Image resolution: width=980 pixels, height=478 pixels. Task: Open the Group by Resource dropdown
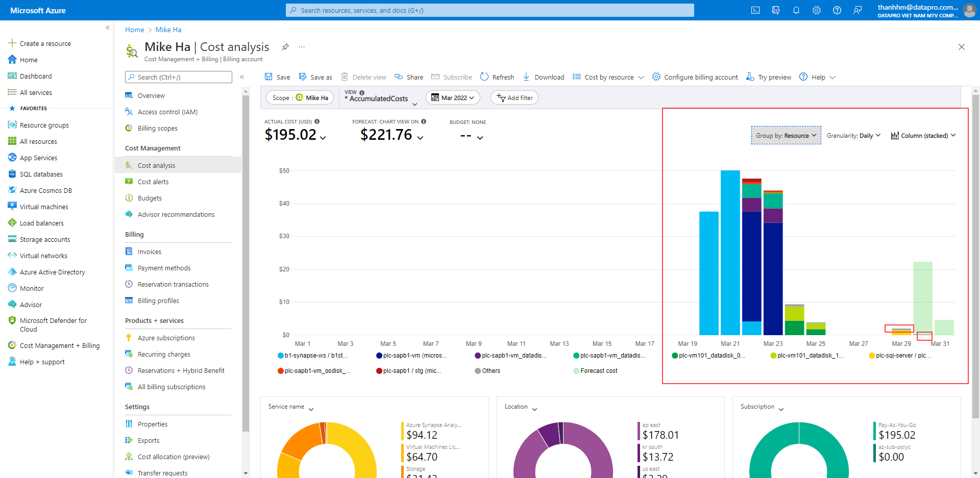pyautogui.click(x=786, y=135)
